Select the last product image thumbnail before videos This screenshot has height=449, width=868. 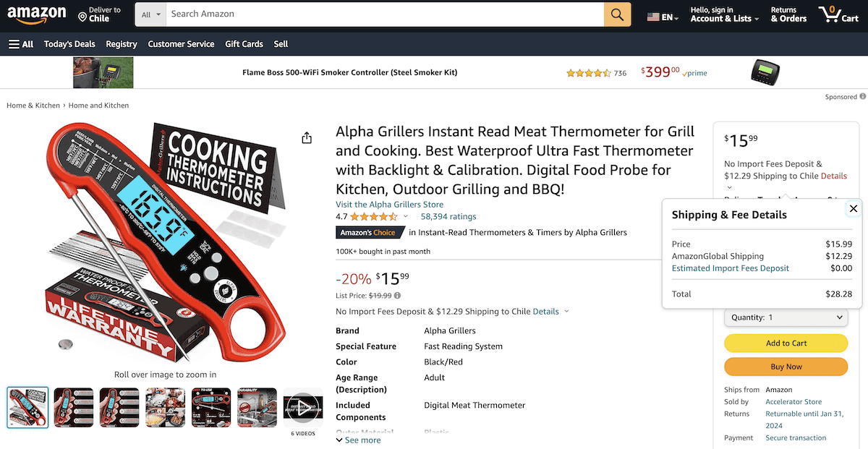257,407
